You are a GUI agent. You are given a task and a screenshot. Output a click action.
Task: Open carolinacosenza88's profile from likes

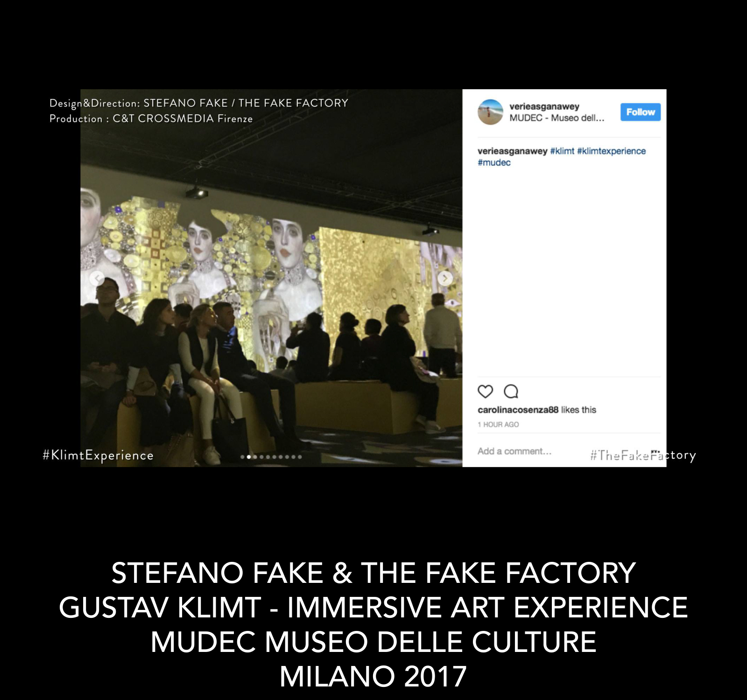(x=518, y=410)
